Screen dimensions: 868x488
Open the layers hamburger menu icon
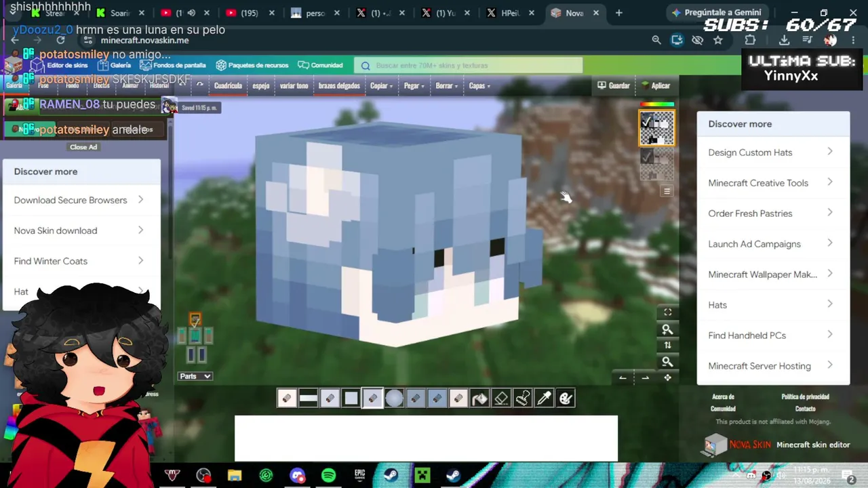tap(667, 191)
